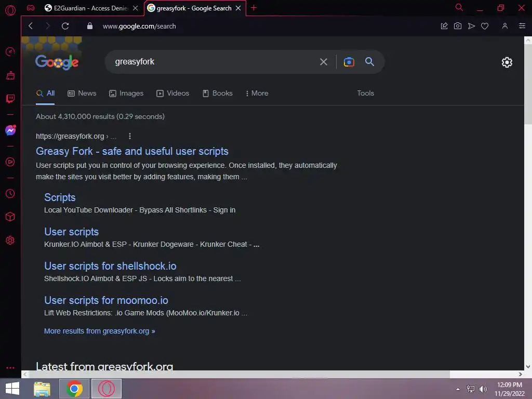Open search Tools options
Screen dimensions: 532x399
click(x=365, y=94)
